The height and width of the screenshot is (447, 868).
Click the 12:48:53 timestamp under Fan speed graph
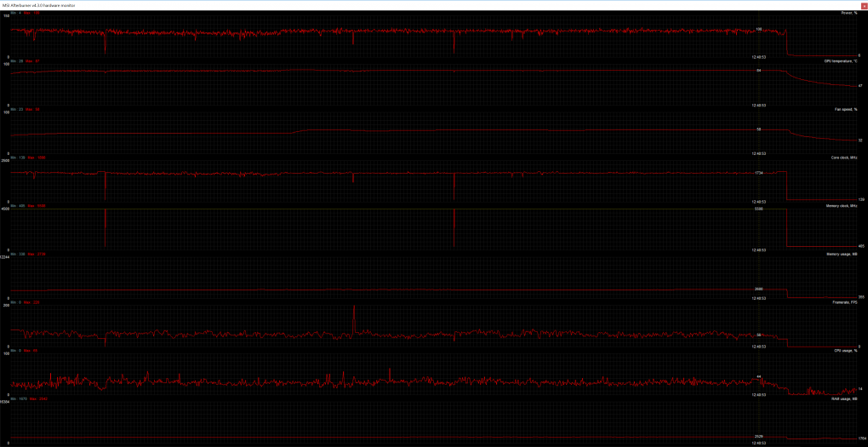coord(758,153)
